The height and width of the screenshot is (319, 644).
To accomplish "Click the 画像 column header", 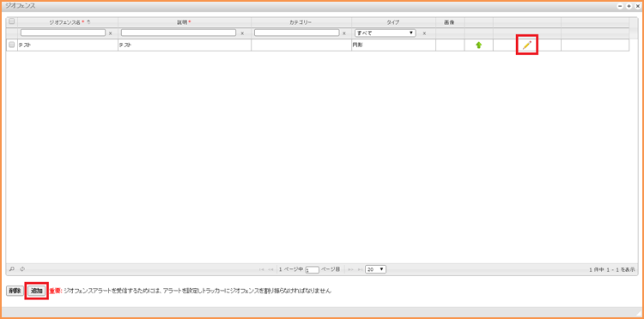I will (x=450, y=22).
